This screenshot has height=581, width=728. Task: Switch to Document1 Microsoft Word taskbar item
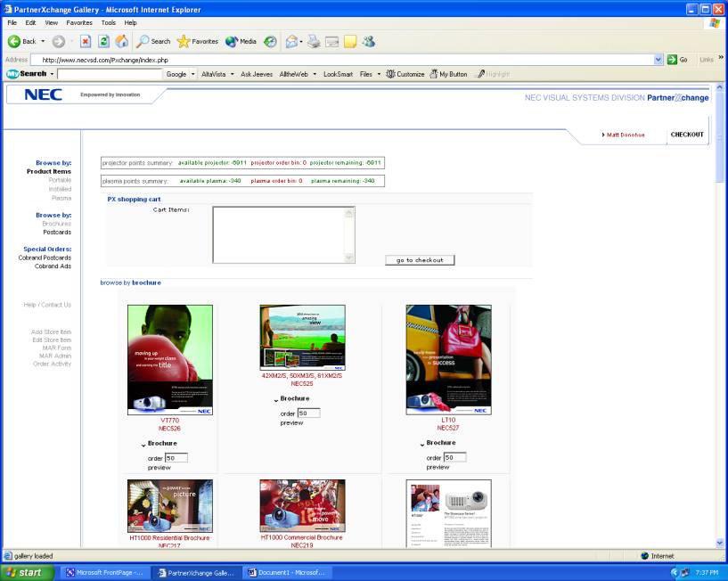286,573
